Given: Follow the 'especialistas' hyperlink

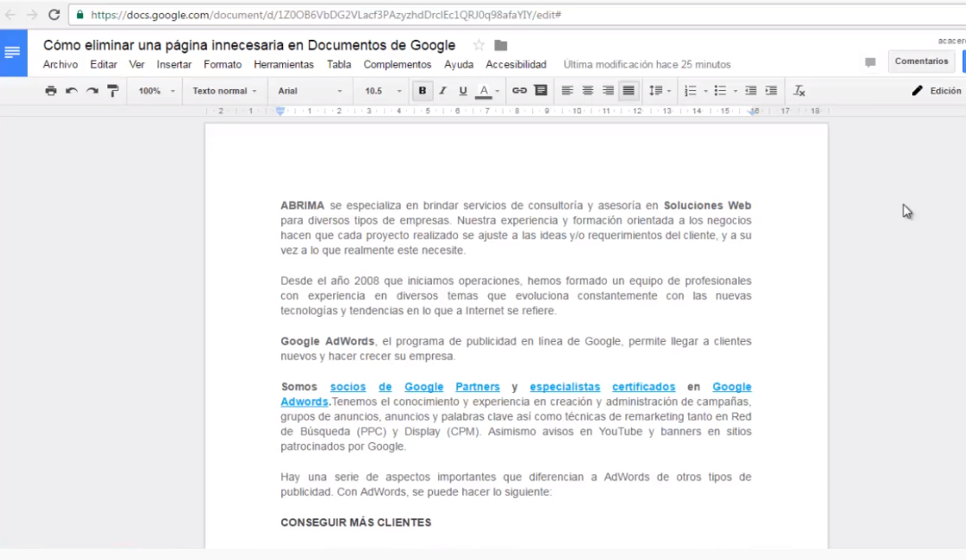Looking at the screenshot, I should click(x=565, y=387).
